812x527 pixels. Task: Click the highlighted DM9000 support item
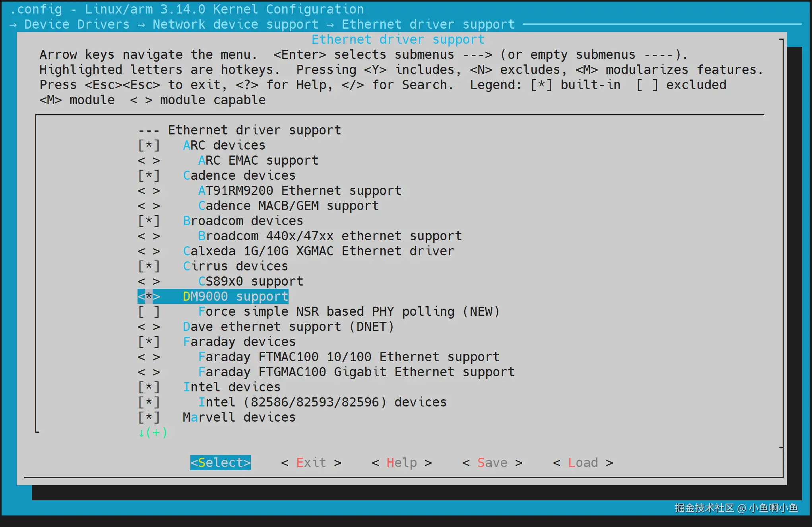235,296
